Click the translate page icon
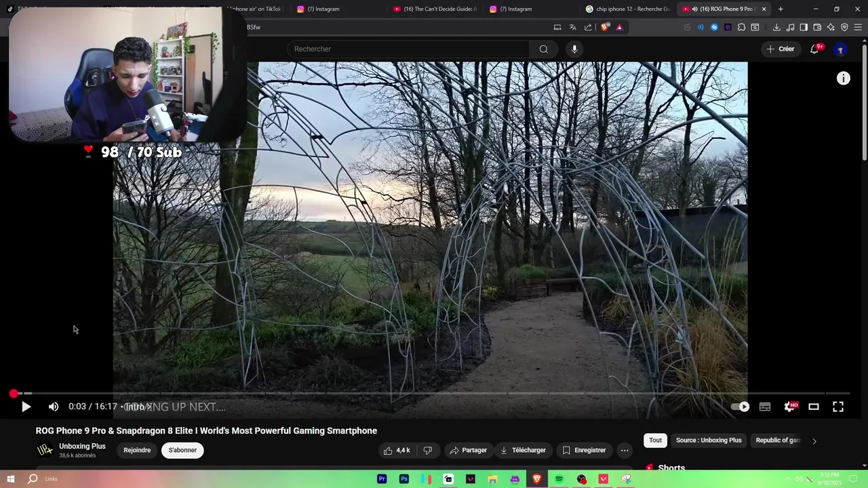 pos(572,27)
